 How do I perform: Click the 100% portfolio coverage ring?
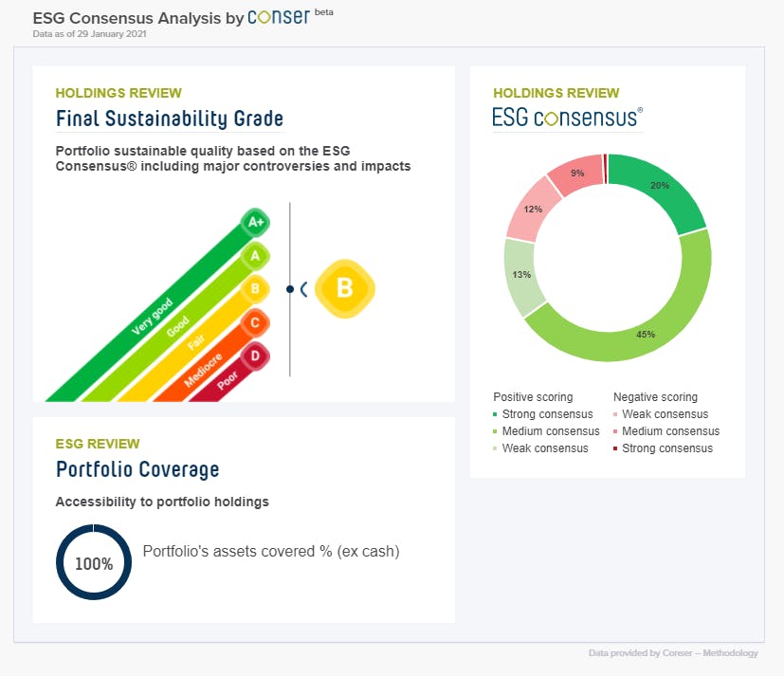(x=94, y=563)
